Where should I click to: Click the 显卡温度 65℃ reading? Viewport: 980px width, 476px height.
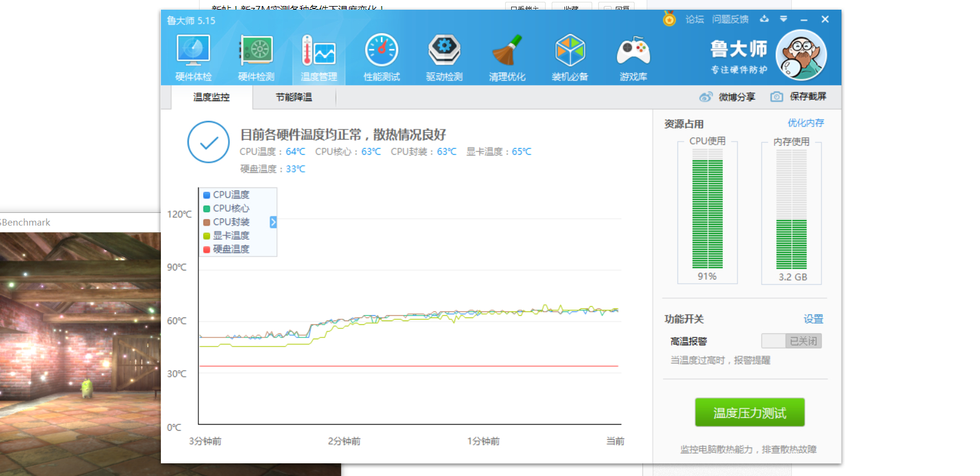[498, 152]
